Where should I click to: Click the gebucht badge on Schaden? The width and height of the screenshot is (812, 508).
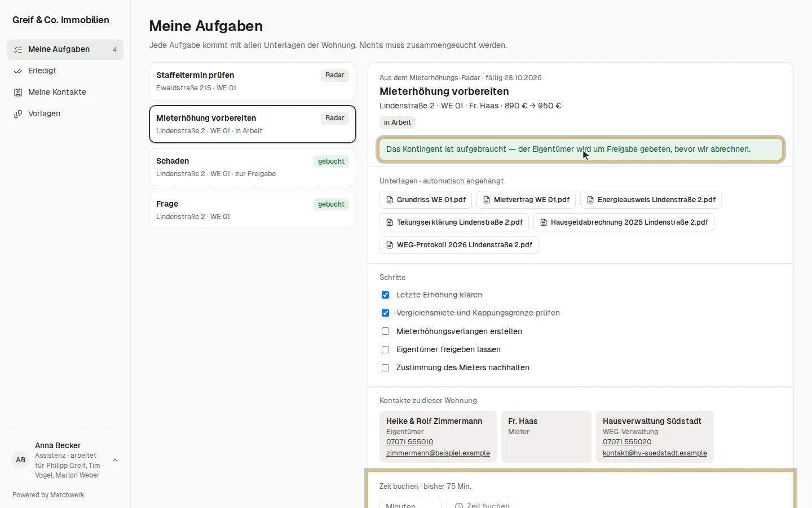(x=331, y=161)
